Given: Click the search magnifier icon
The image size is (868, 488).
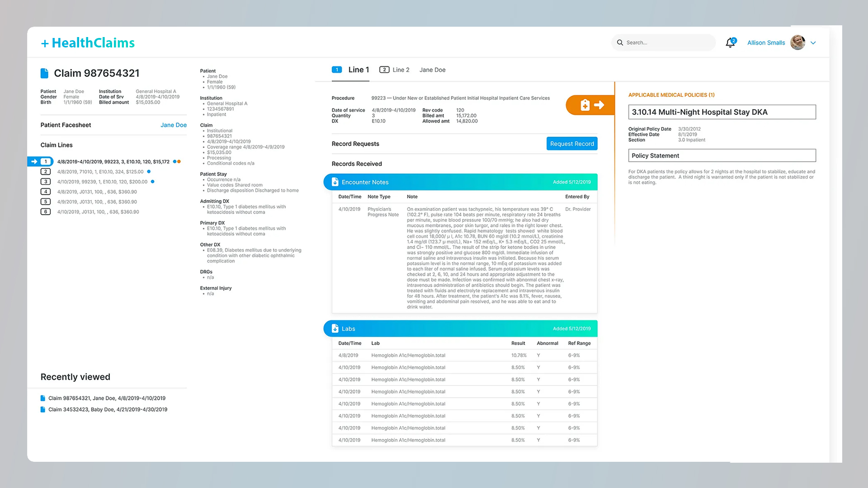Looking at the screenshot, I should coord(620,42).
